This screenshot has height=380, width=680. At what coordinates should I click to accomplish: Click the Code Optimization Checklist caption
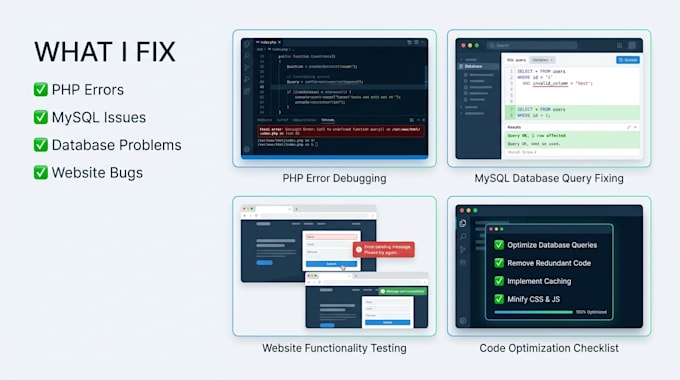point(549,348)
